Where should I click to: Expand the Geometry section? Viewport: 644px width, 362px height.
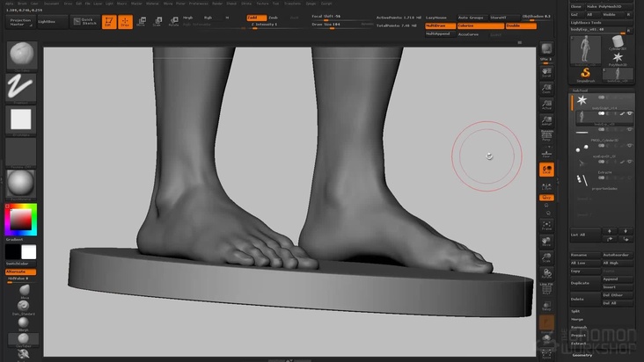click(x=582, y=355)
